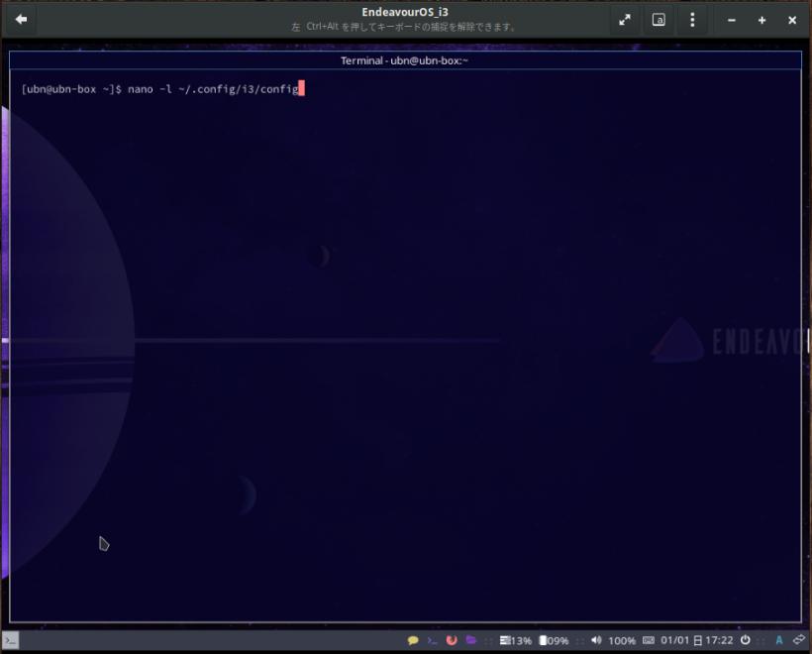Open power menu from the power icon
Image resolution: width=812 pixels, height=654 pixels.
coord(746,640)
